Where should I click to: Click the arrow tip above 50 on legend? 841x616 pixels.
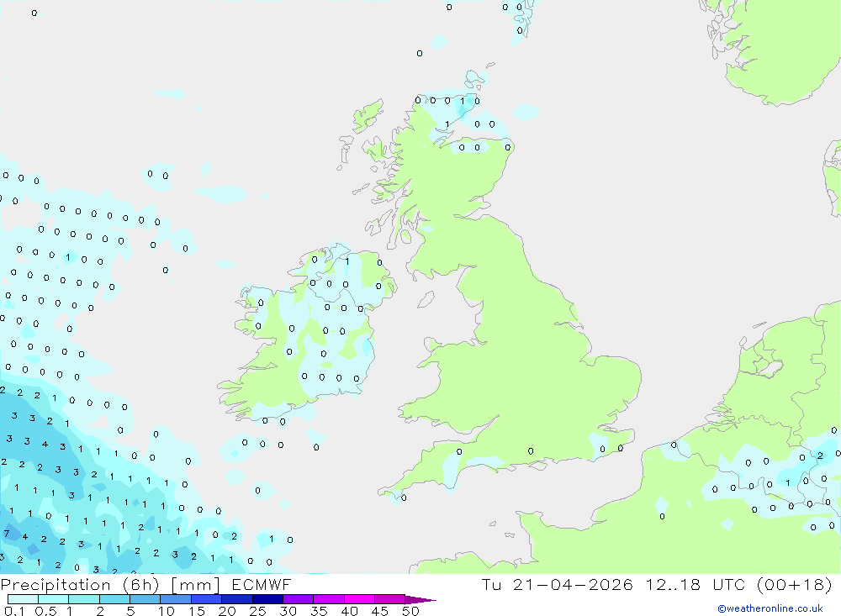pos(421,600)
